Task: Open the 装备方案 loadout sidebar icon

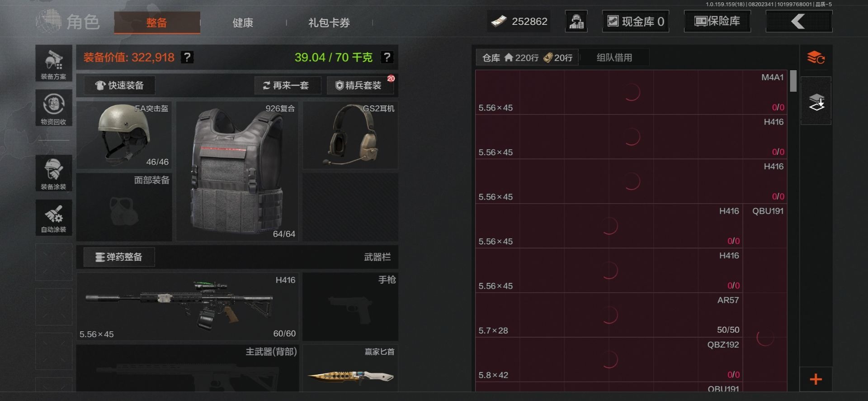Action: pyautogui.click(x=54, y=63)
